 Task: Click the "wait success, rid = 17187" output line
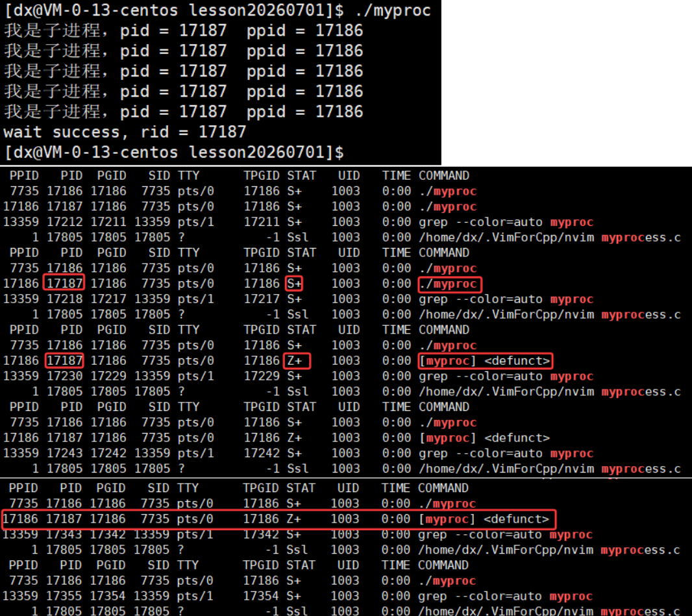coord(125,132)
